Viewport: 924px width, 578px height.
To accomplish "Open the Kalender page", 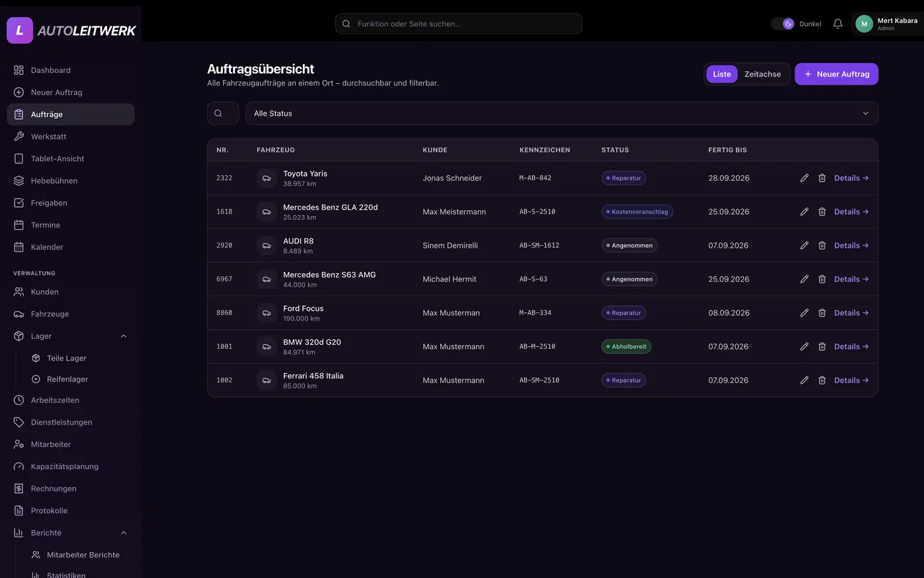I will pos(71,247).
